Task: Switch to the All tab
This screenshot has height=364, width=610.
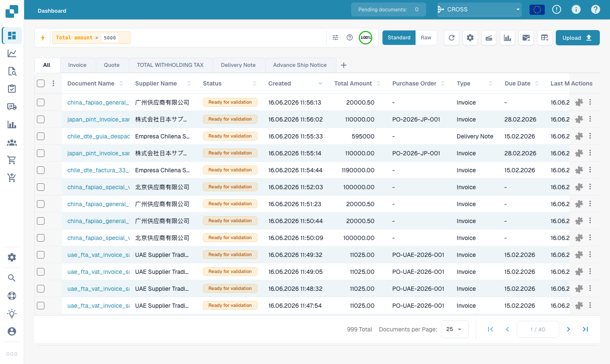Action: click(47, 65)
